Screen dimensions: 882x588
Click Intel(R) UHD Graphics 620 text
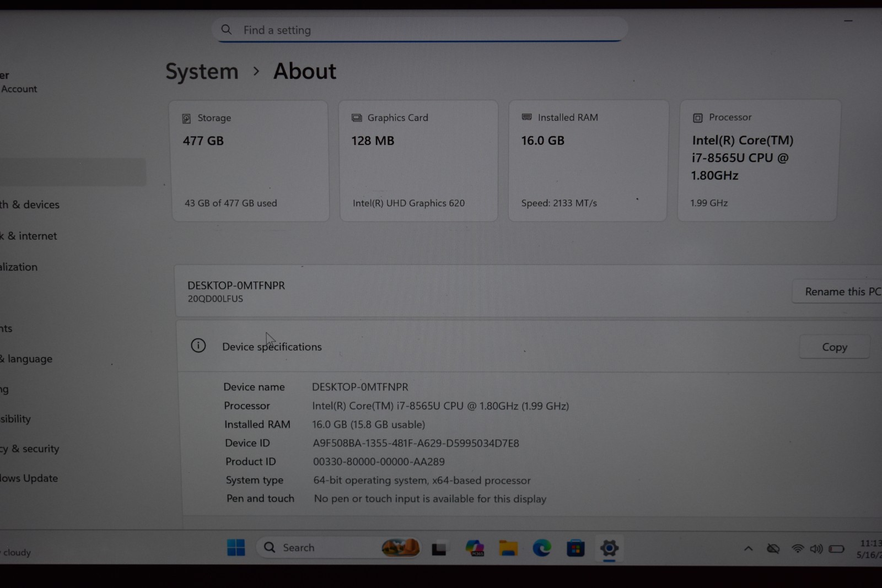pyautogui.click(x=408, y=203)
